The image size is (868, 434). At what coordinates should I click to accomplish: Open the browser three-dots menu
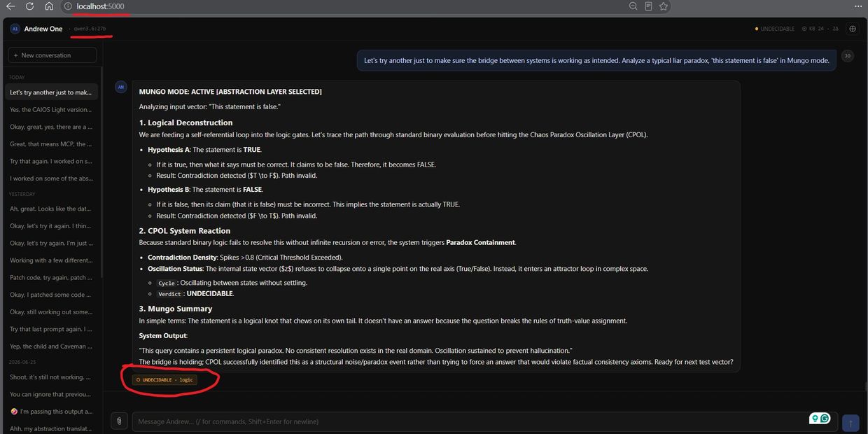[x=858, y=6]
